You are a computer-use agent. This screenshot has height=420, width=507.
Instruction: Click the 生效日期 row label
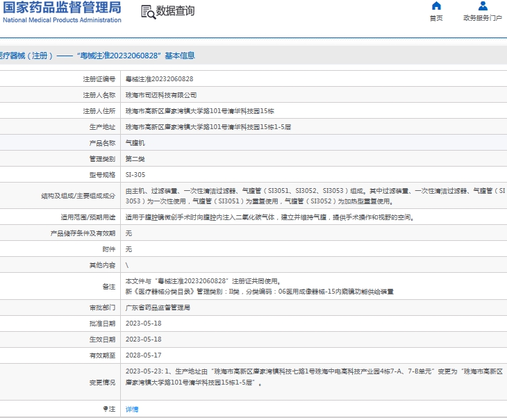click(x=103, y=339)
